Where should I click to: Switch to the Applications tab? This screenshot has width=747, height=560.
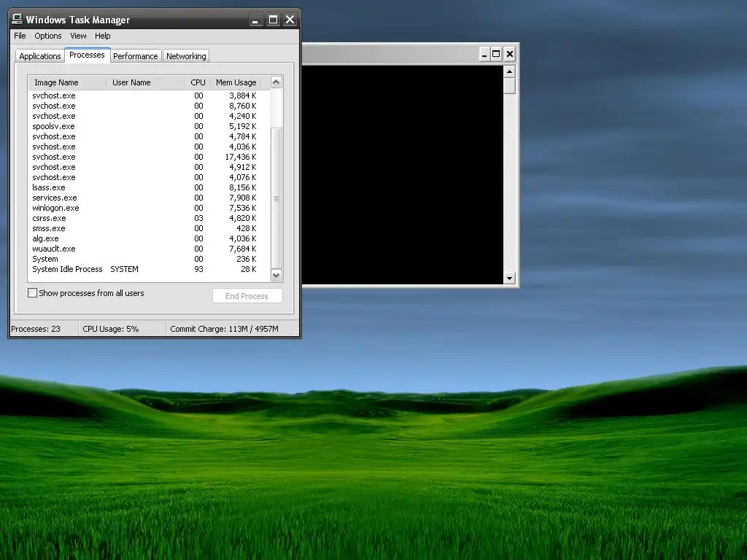pyautogui.click(x=40, y=56)
